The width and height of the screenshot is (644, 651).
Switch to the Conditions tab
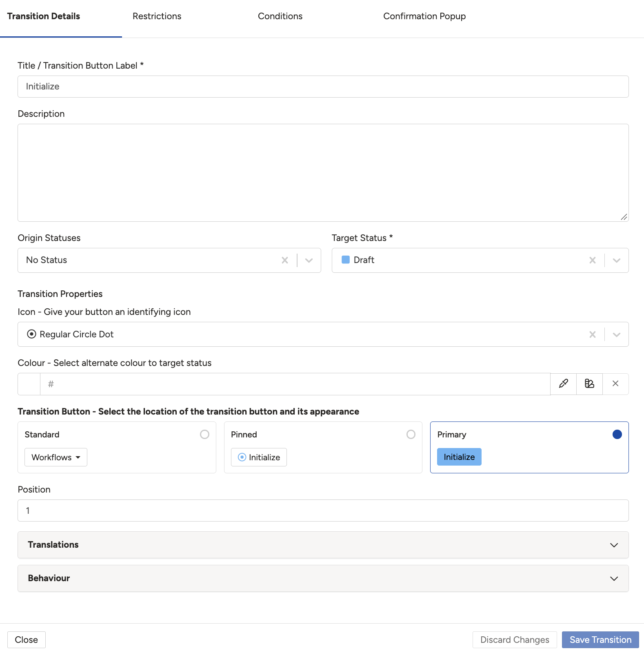pos(280,16)
